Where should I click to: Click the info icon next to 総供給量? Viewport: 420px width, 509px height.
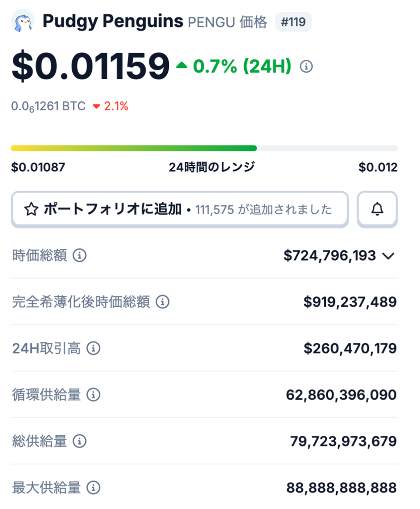pos(79,441)
